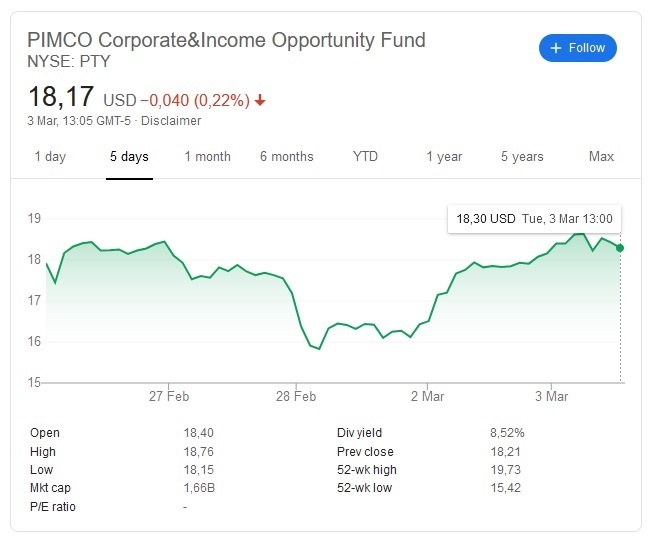Click the NYSE: PTY ticker text

[67, 62]
